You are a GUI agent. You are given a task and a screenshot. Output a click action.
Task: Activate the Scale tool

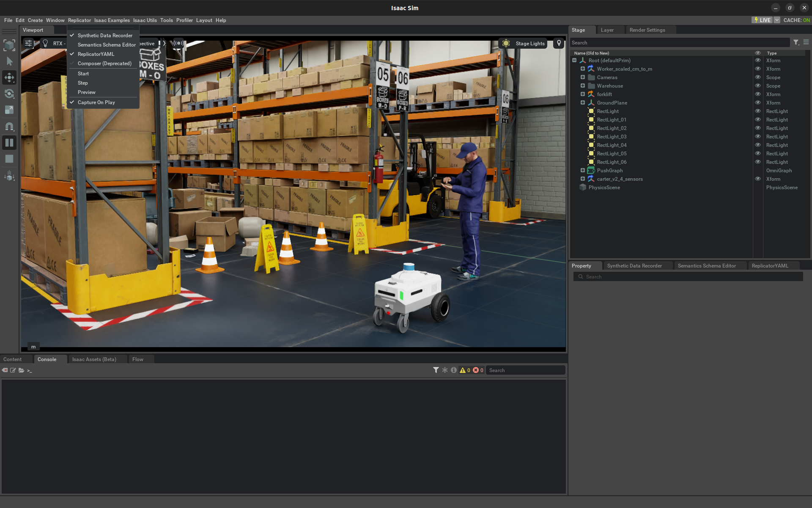click(9, 110)
